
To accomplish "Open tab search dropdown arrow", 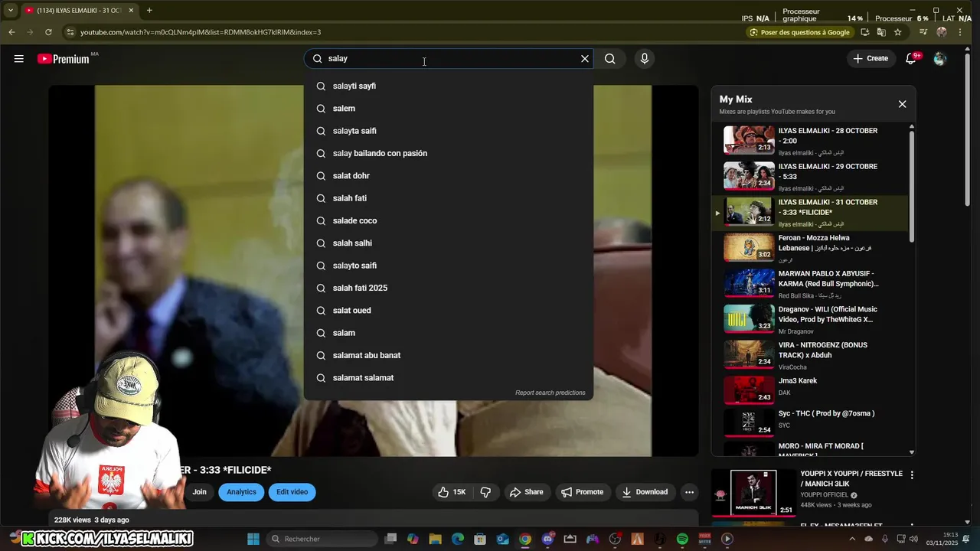I will click(11, 11).
